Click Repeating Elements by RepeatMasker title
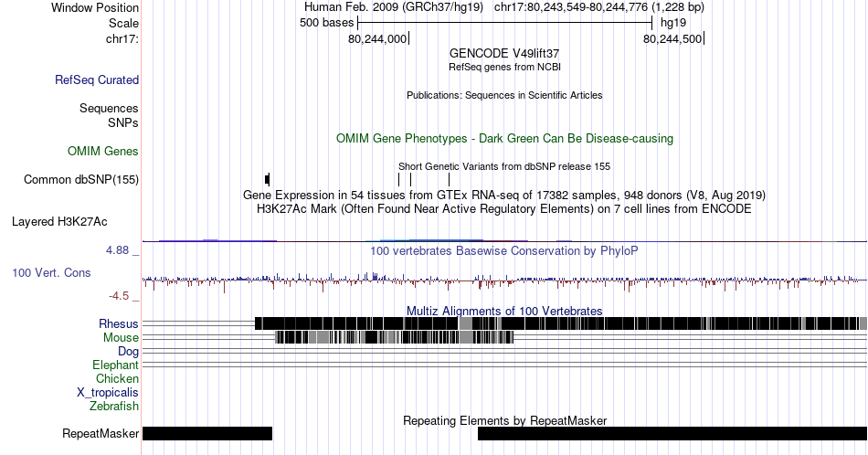The width and height of the screenshot is (868, 455). coord(504,420)
